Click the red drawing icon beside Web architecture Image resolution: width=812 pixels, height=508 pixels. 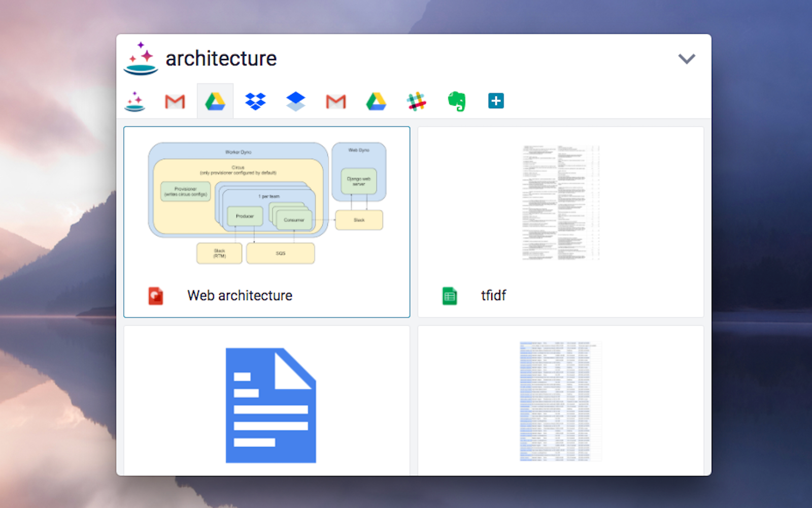tap(156, 296)
